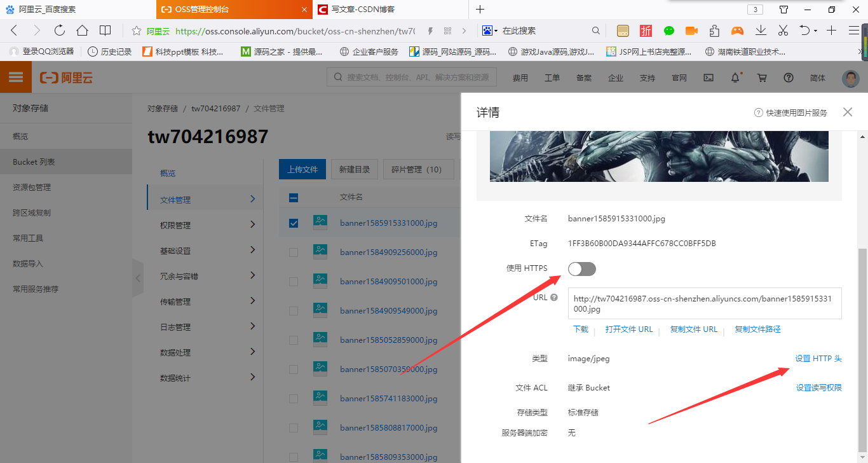Open the search engine paw dropdown
This screenshot has height=463, width=868.
489,31
